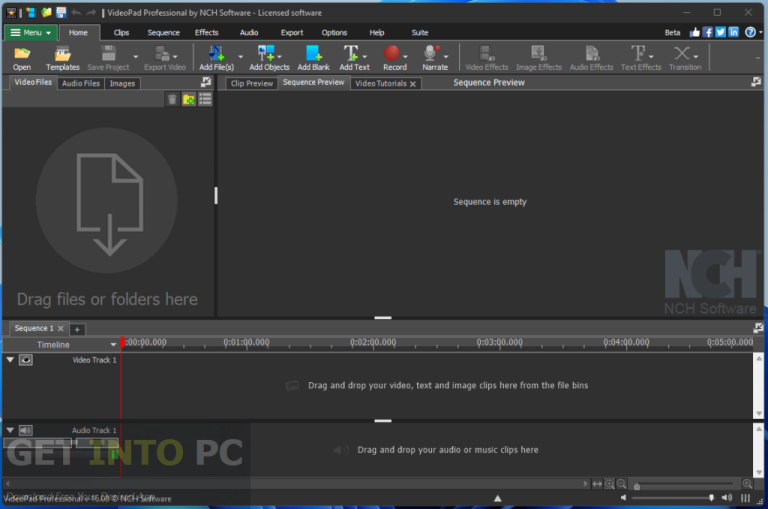The width and height of the screenshot is (768, 509).
Task: Click the master volume slider handle
Action: click(711, 498)
